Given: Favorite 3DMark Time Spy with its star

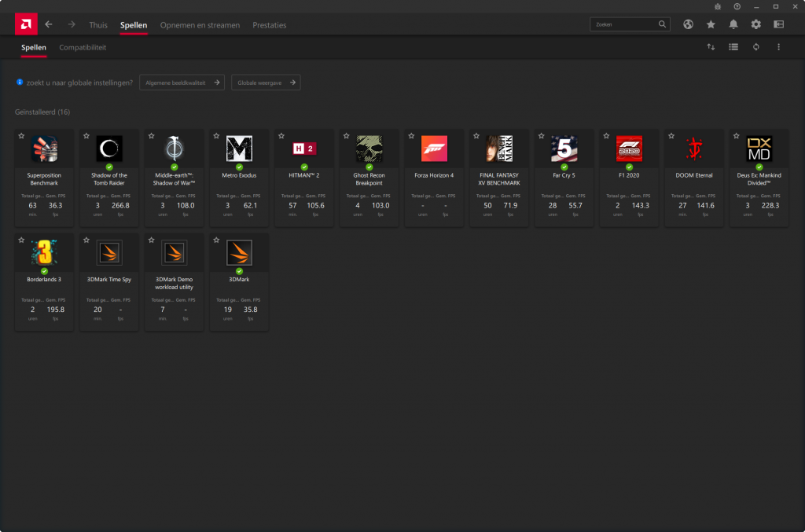Looking at the screenshot, I should 86,240.
